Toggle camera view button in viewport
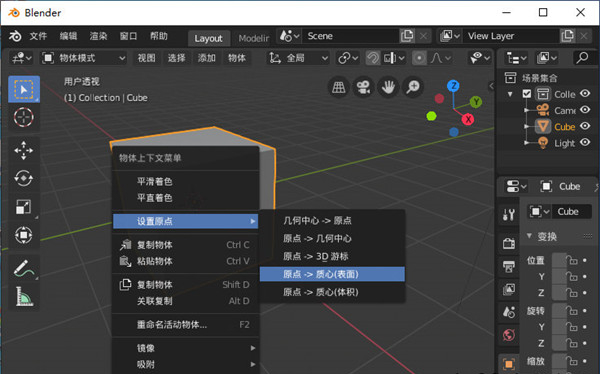 [363, 87]
